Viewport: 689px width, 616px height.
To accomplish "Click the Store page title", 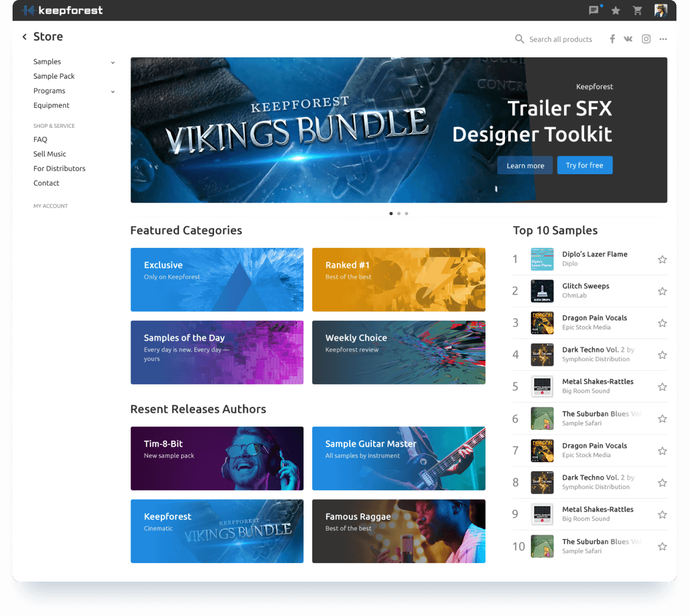I will click(x=48, y=37).
